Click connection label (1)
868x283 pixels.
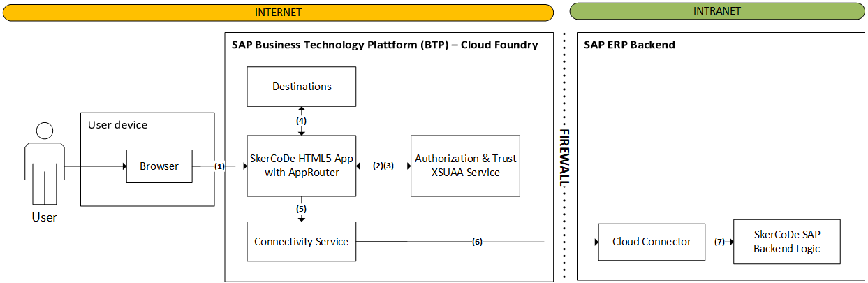pyautogui.click(x=219, y=166)
